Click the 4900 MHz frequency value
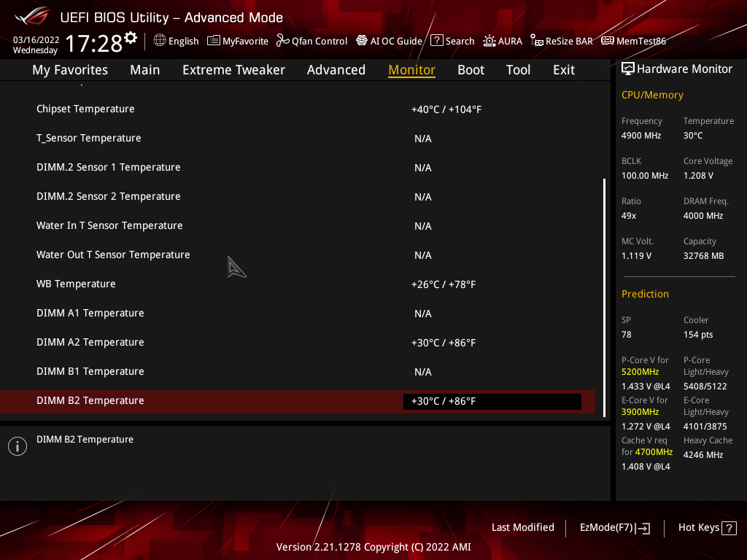747x560 pixels. tap(640, 135)
